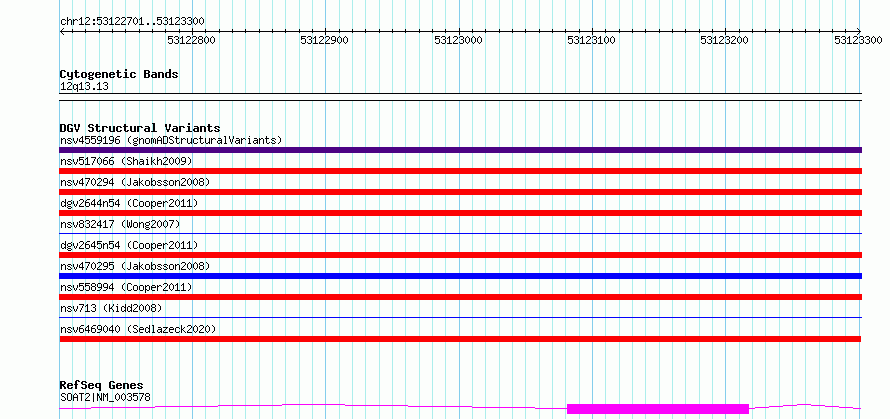Screen dimensions: 890x419
Task: Click the RefSeq Genes track title
Action: [102, 386]
